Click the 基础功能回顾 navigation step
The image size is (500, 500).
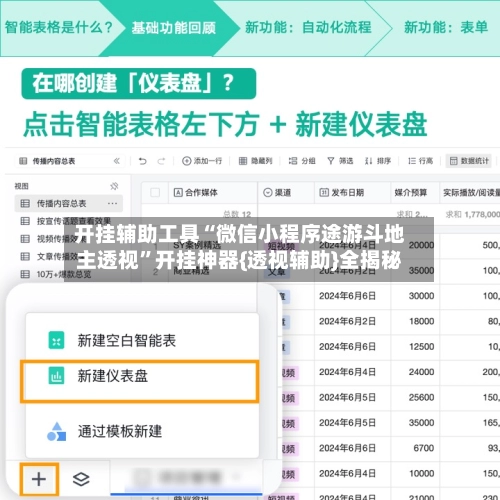pyautogui.click(x=173, y=28)
